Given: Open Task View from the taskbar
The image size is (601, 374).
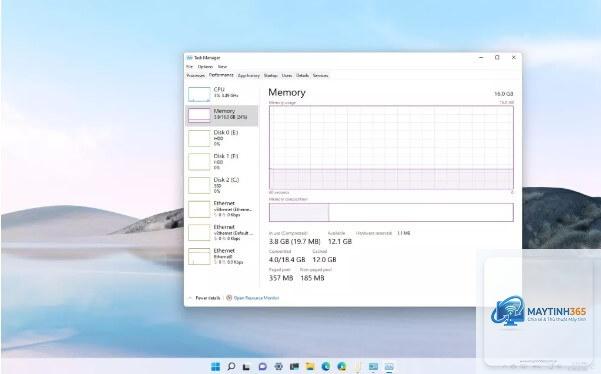Looking at the screenshot, I should point(246,367).
